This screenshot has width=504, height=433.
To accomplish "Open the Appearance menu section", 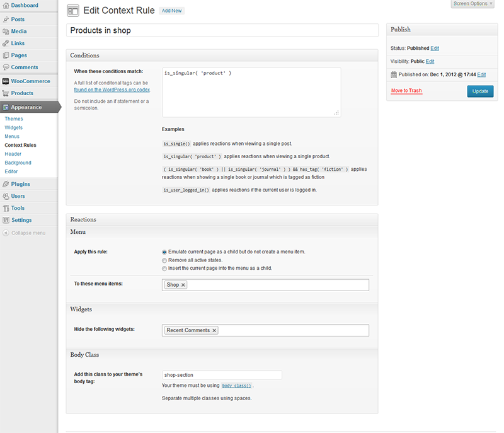I will (x=26, y=107).
